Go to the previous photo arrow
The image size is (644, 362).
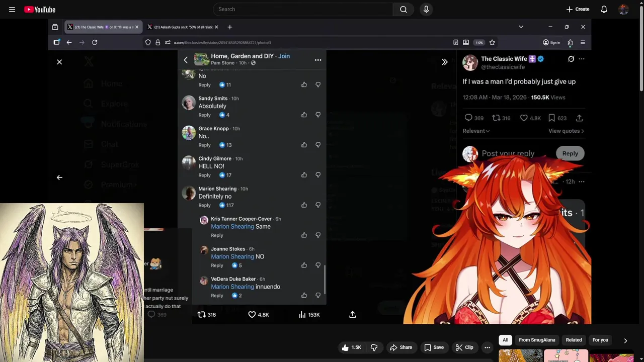59,177
